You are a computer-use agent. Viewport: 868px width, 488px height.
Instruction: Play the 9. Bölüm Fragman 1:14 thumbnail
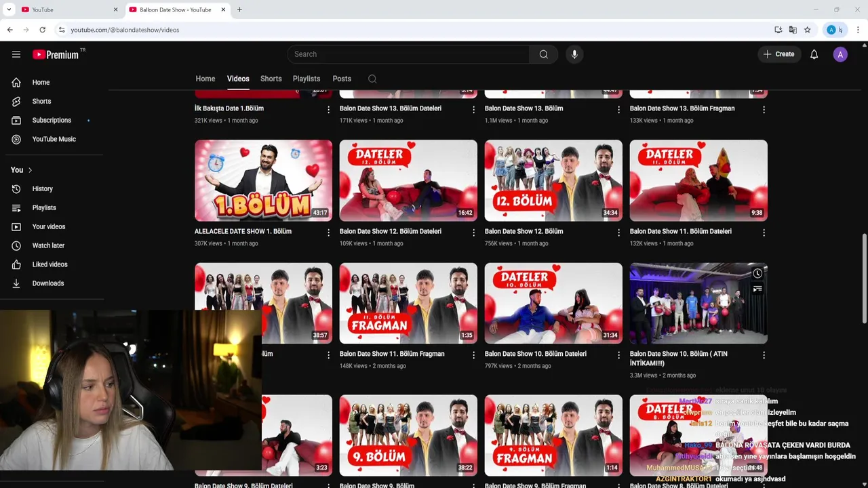click(553, 435)
